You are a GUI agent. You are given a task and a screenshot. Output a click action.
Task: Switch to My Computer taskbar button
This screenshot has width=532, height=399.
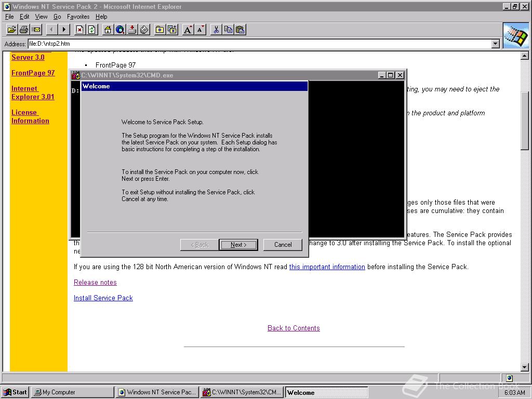coord(73,392)
